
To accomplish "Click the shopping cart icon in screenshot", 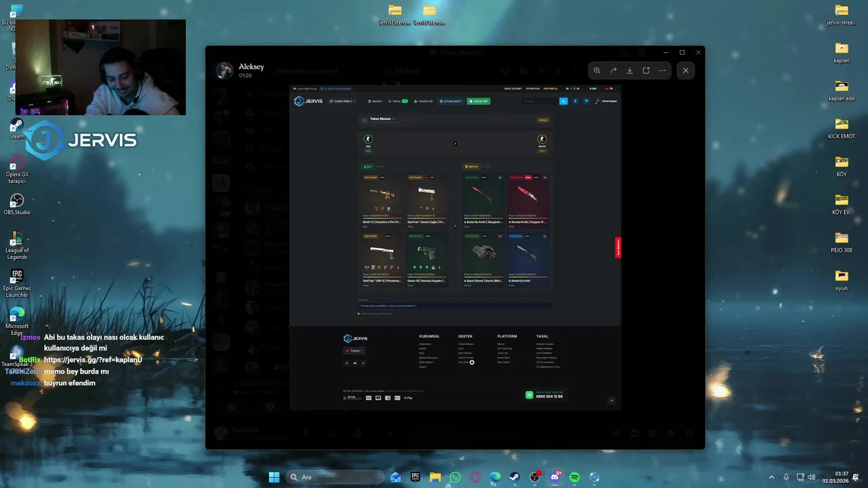I will 586,101.
